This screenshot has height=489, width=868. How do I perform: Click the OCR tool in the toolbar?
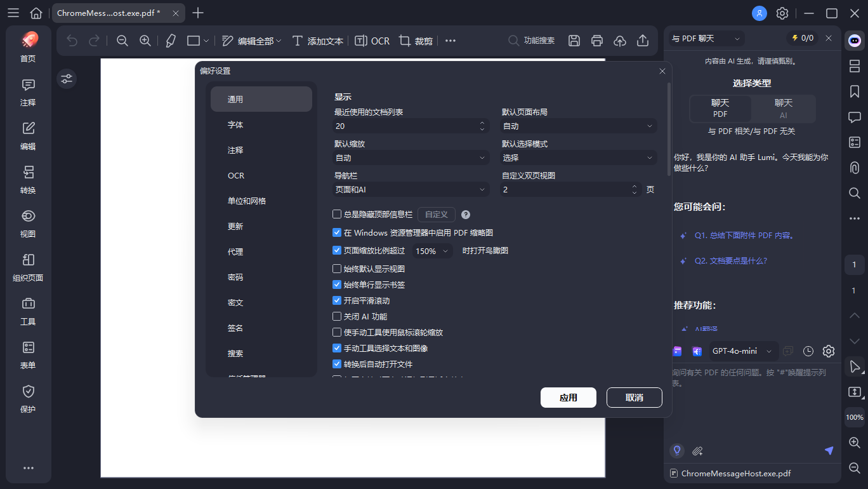click(x=372, y=41)
